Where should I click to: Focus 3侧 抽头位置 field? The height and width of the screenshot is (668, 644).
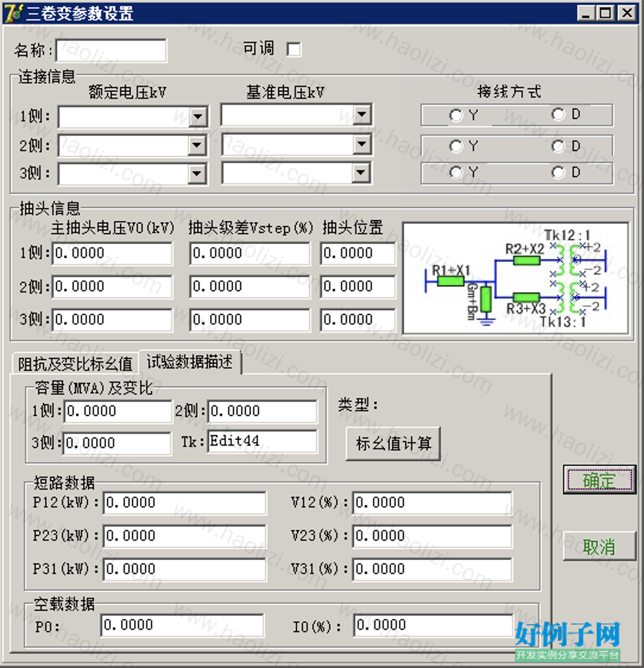click(358, 320)
